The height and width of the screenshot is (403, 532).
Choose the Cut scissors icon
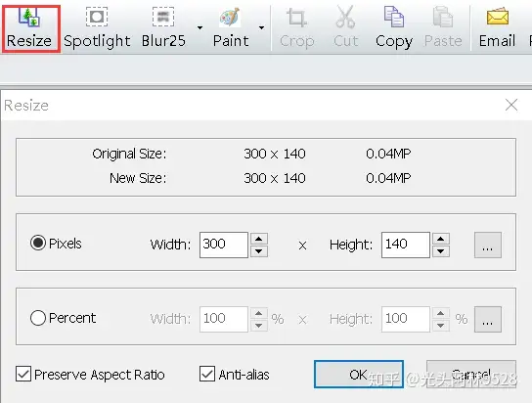tap(345, 17)
